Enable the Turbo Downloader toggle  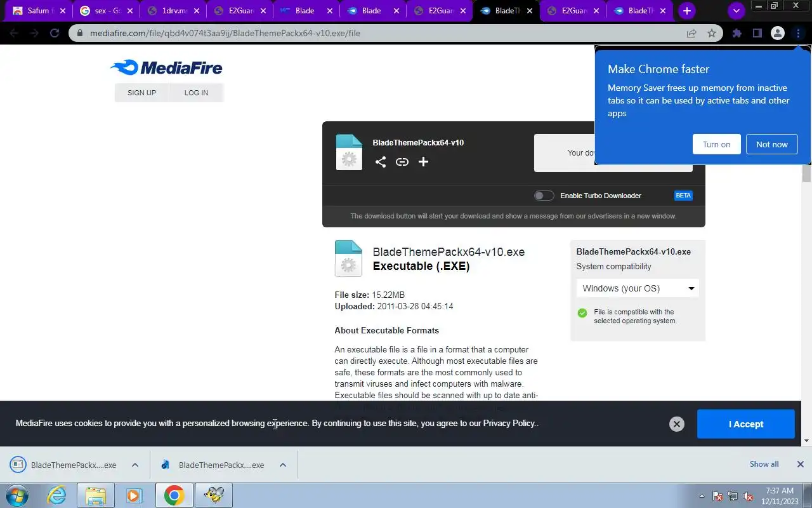click(x=544, y=196)
